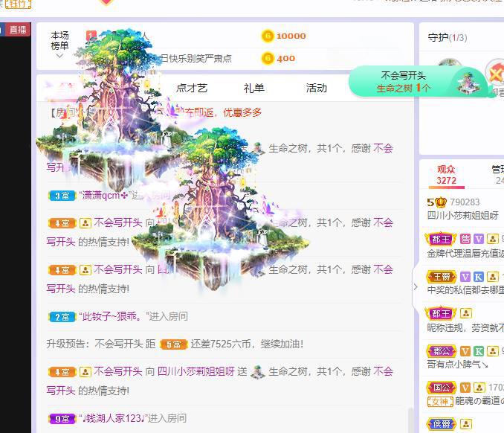
Task: Click the red rank 1 badge
Action: click(x=91, y=36)
